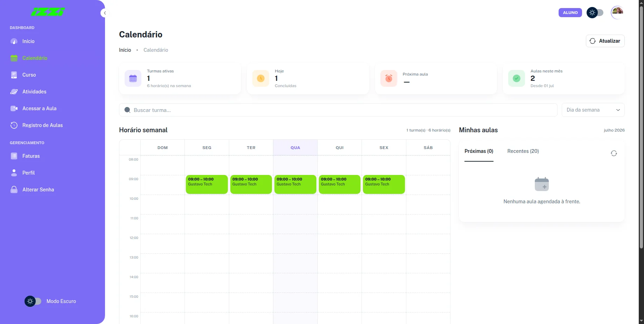This screenshot has width=644, height=324.
Task: Open Wednesday 09:00 Gustavo Tech class block
Action: coord(295,184)
